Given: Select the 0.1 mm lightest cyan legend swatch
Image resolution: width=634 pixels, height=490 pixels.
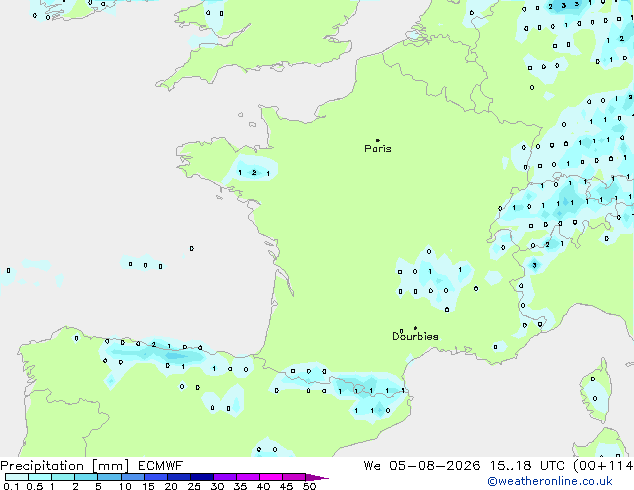Looking at the screenshot, I should 17,477.
